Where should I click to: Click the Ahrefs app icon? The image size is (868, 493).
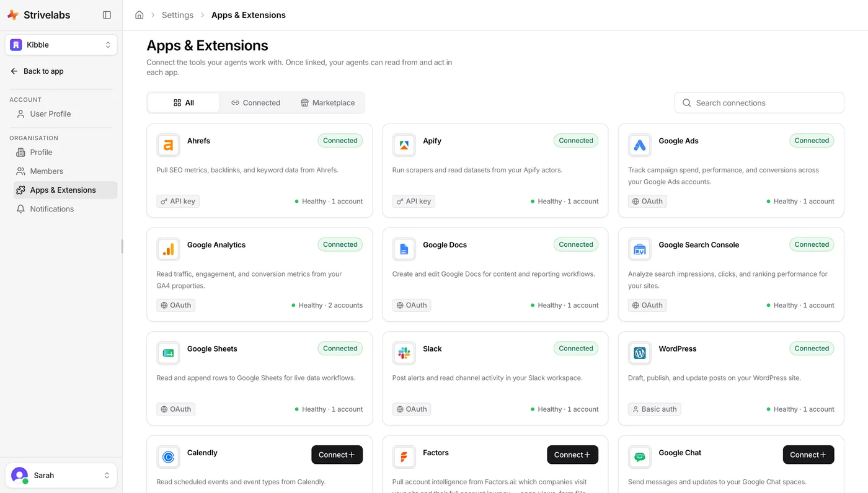pos(168,146)
